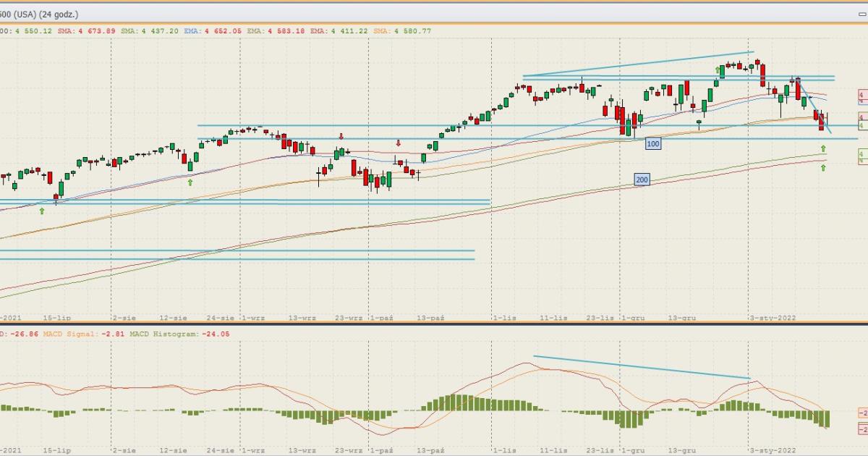Click the "100" moving average label
The image size is (868, 456).
[653, 144]
